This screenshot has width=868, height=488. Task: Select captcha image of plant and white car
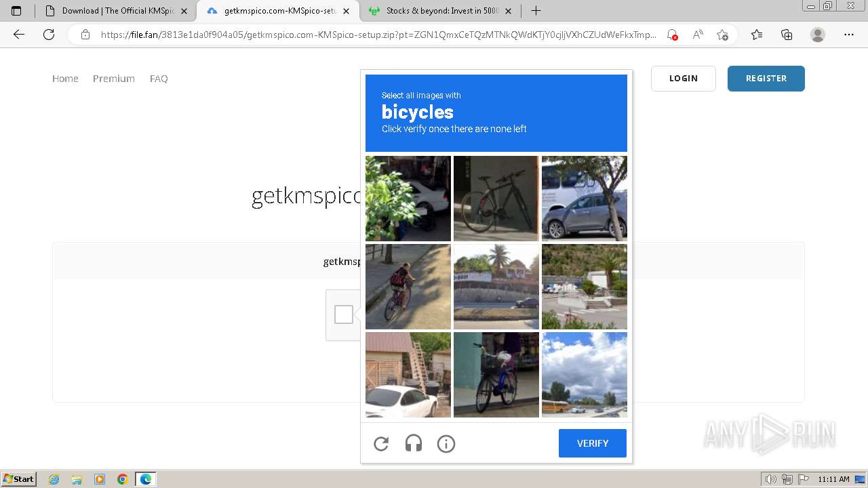[408, 199]
